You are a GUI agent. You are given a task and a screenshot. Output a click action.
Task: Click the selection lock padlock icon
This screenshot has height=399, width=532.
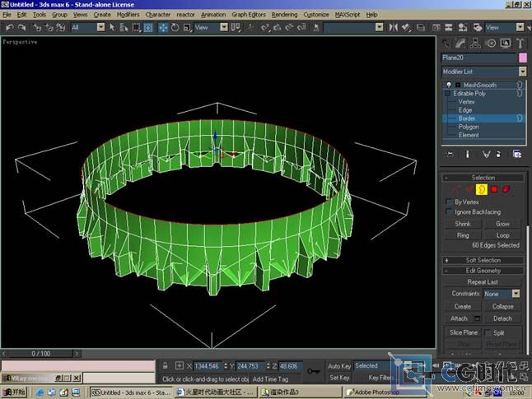[x=166, y=366]
